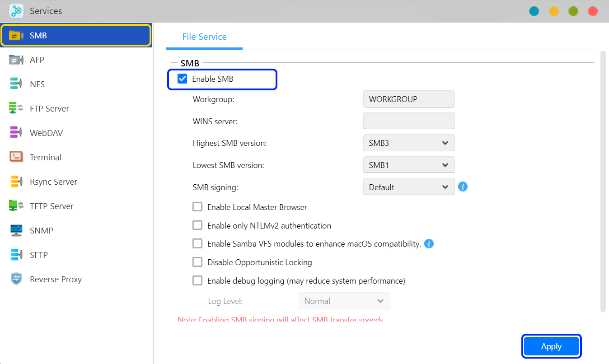Click the 'Log Level:' label text

pyautogui.click(x=225, y=301)
